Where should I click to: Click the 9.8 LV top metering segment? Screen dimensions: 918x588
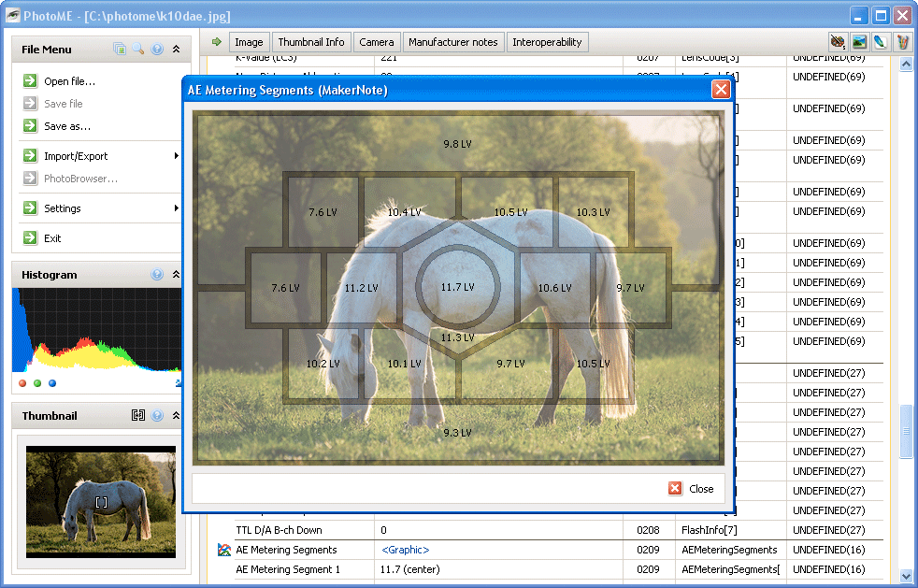[x=457, y=144]
